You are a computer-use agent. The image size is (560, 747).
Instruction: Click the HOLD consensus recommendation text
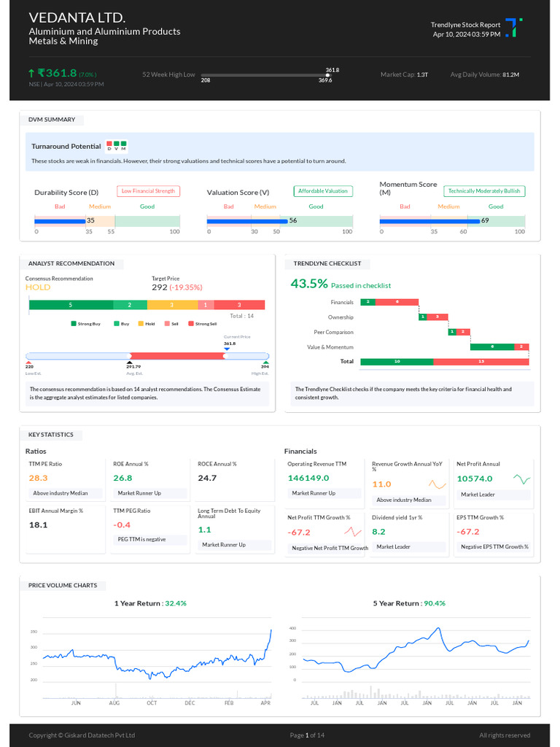38,287
